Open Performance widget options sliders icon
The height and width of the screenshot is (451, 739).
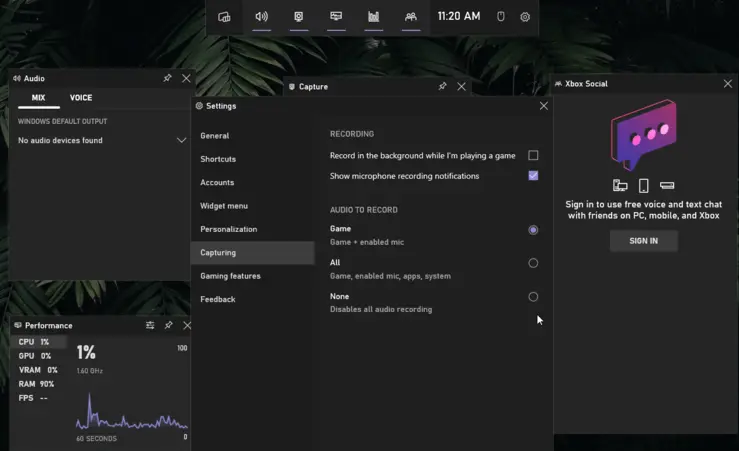[150, 325]
